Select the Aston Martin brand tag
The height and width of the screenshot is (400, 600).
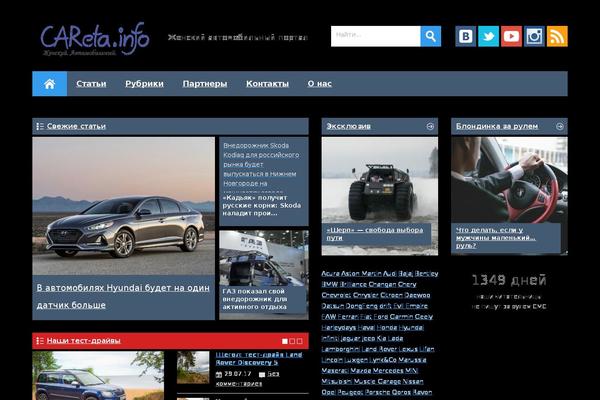point(361,274)
